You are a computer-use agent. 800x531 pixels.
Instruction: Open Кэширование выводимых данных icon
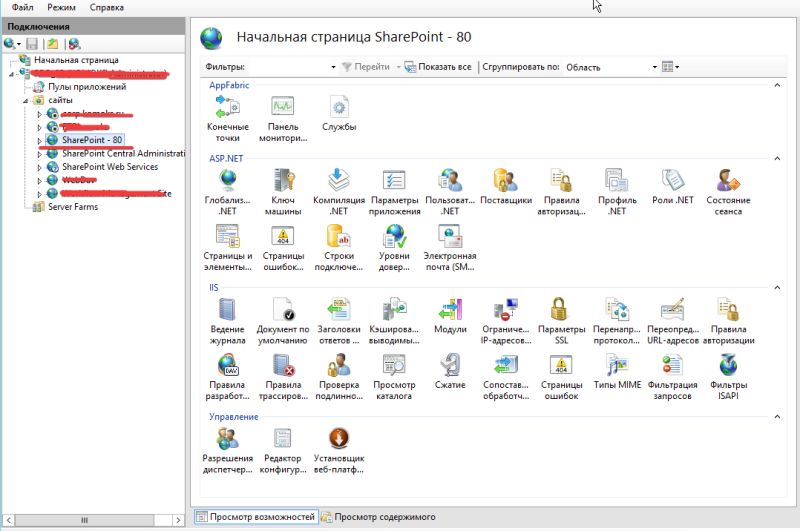point(394,321)
